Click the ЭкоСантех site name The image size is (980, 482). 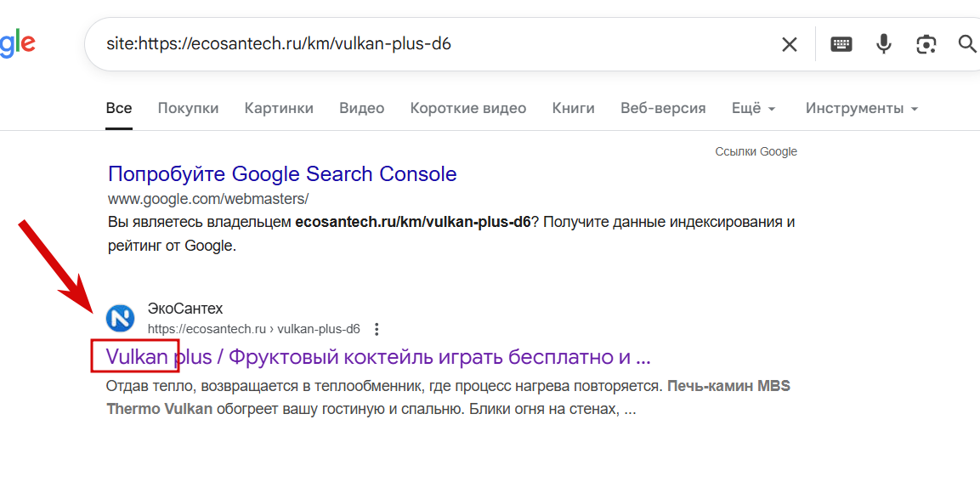pyautogui.click(x=185, y=309)
